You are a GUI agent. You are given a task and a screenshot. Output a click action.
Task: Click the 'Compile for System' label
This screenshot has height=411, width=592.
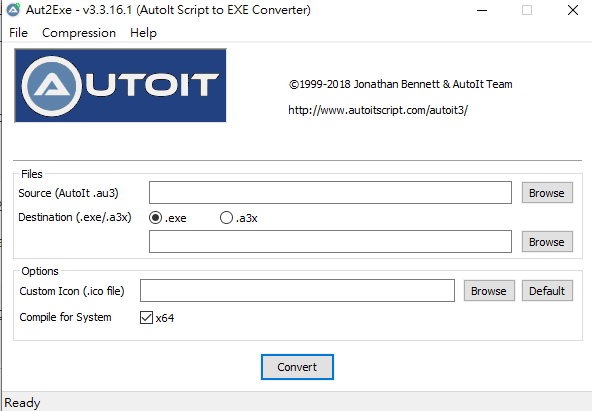(x=65, y=317)
